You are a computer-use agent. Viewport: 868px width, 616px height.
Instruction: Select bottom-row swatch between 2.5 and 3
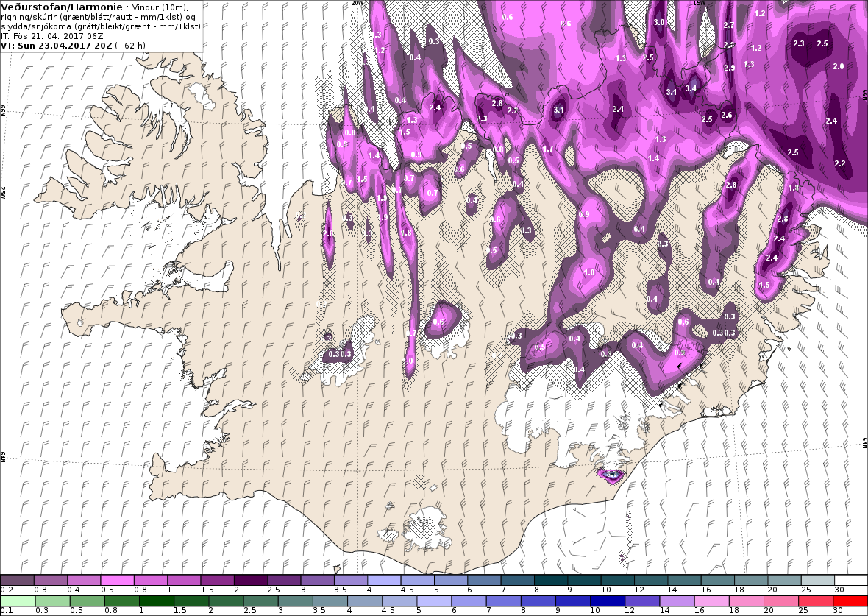(260, 601)
